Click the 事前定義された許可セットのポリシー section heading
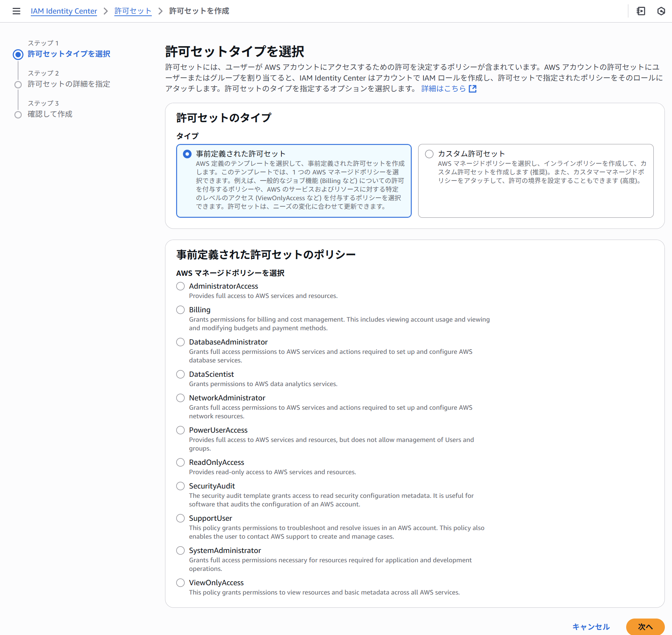Screen dimensions: 672x635 (266, 255)
